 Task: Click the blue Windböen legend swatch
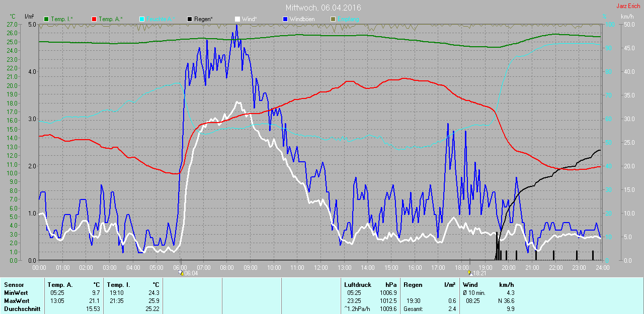(x=285, y=19)
